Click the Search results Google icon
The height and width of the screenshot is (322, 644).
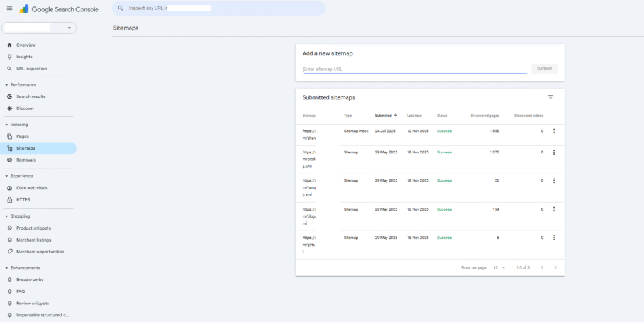(9, 97)
